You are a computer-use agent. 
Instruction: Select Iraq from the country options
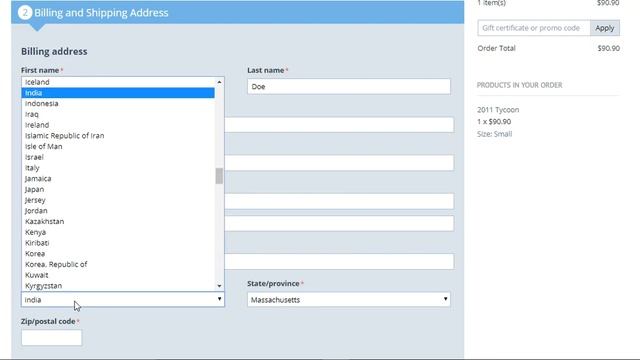coord(118,114)
